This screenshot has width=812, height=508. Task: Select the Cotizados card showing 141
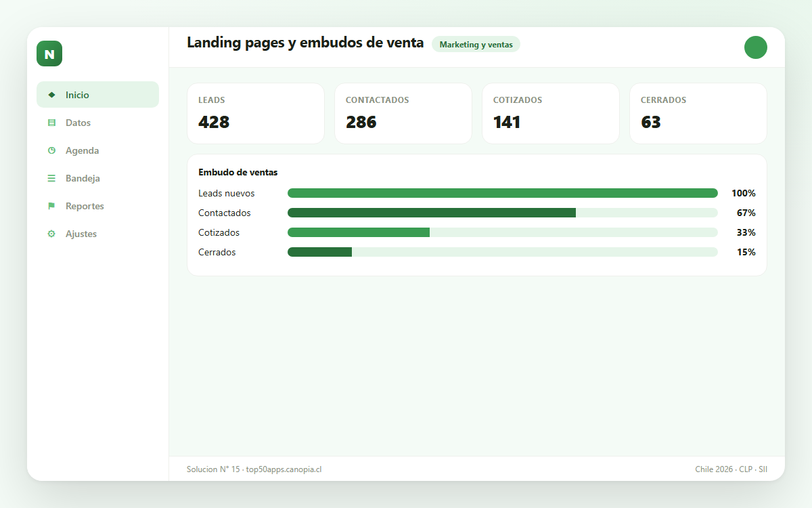pyautogui.click(x=551, y=113)
